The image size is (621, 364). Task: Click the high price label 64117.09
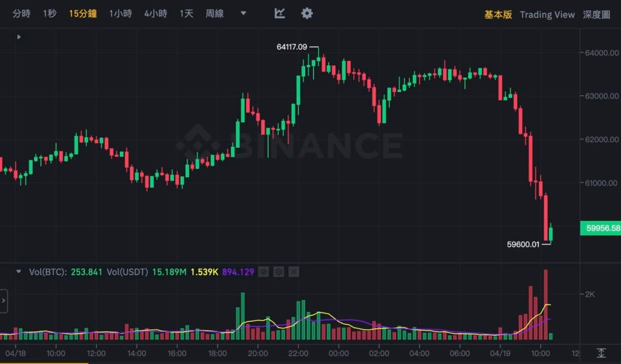pos(292,47)
